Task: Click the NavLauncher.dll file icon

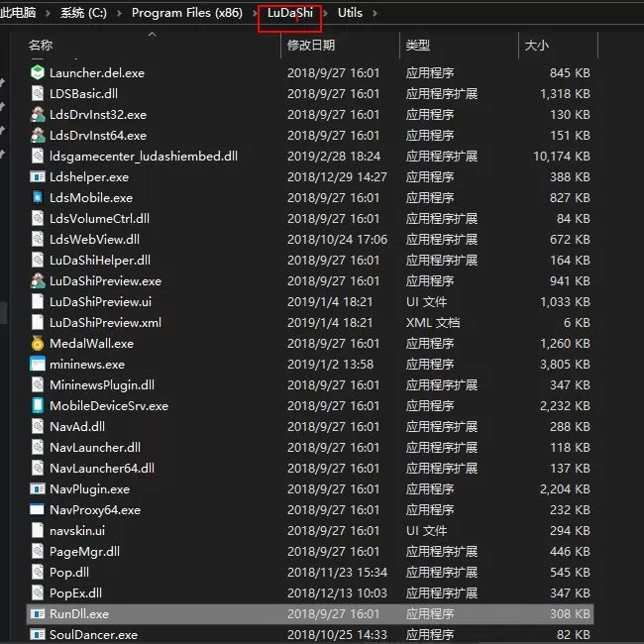Action: point(38,447)
